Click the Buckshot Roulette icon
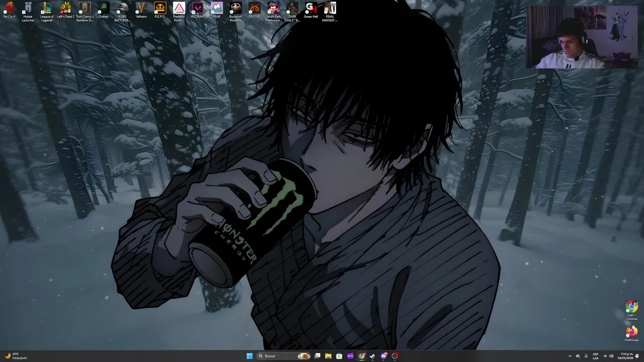The width and height of the screenshot is (644, 362). pyautogui.click(x=235, y=12)
